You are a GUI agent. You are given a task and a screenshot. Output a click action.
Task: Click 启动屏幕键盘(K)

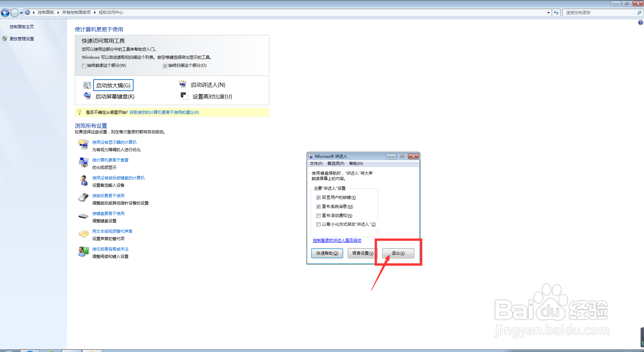click(x=115, y=96)
